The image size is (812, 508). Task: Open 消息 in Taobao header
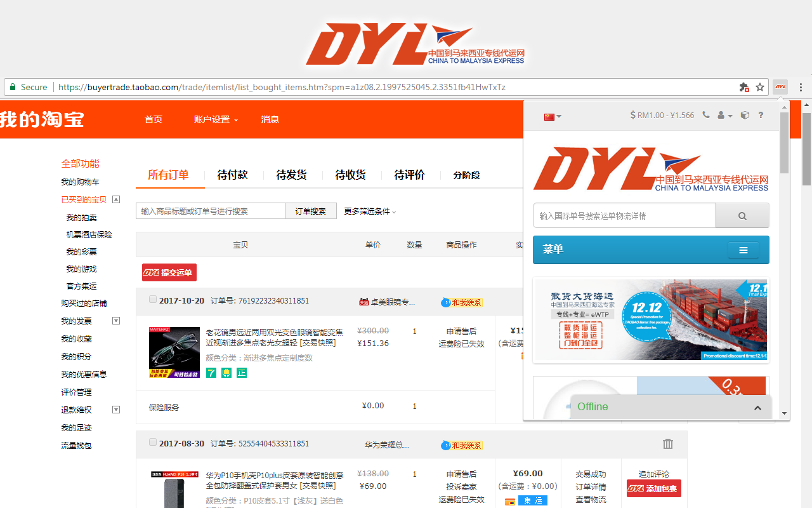270,119
